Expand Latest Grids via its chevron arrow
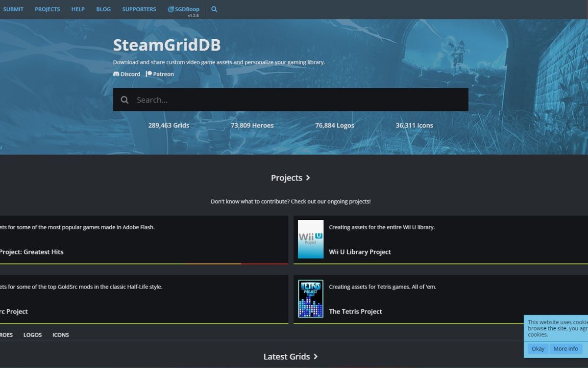The height and width of the screenshot is (368, 588). (315, 357)
